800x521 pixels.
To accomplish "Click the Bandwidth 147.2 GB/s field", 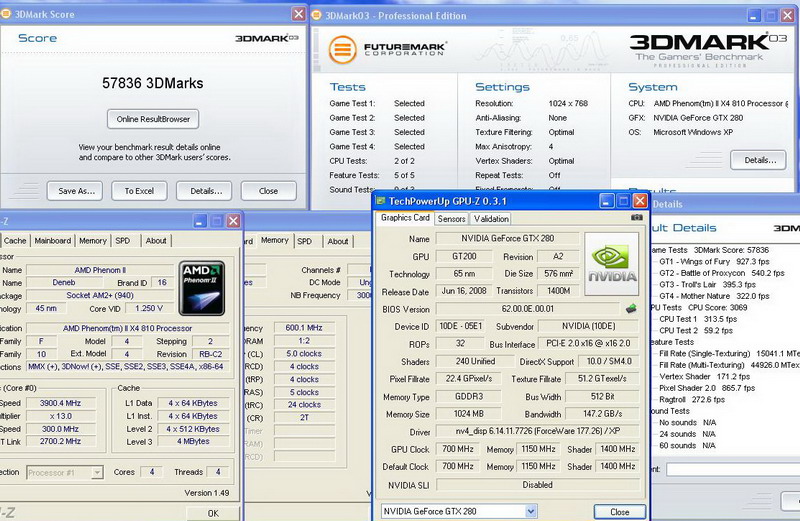I will 602,414.
